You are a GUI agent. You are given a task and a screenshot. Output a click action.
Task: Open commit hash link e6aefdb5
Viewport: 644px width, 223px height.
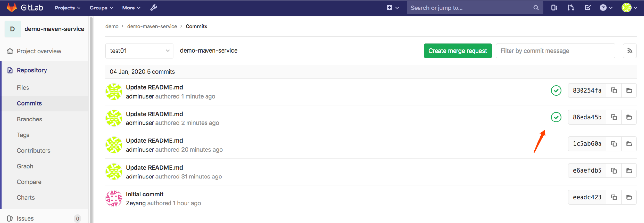(587, 170)
